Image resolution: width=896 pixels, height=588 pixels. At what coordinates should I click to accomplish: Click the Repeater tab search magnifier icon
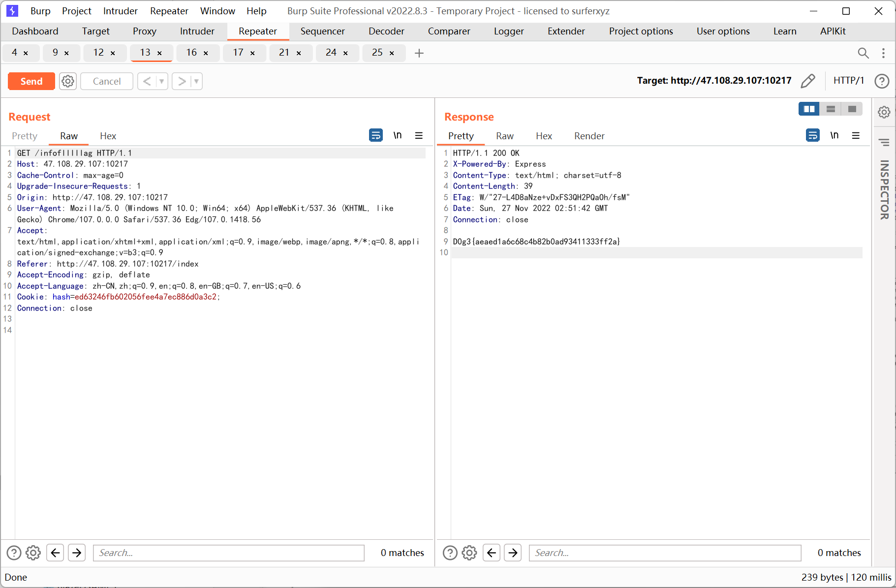[x=863, y=53]
